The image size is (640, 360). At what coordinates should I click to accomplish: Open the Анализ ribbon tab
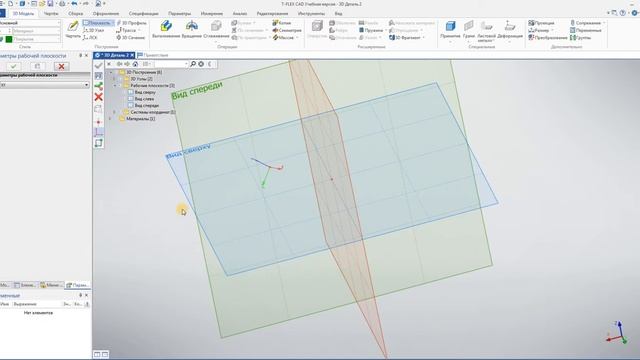(240, 13)
